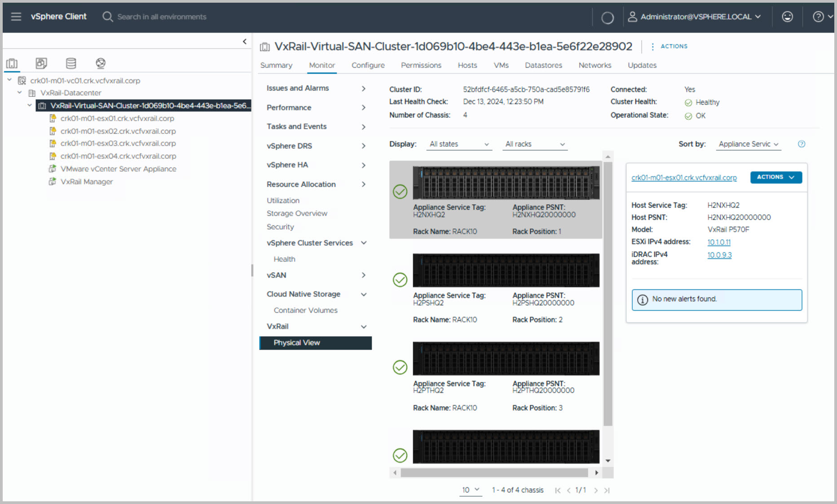
Task: Collapse the left navigation panel
Action: point(245,41)
